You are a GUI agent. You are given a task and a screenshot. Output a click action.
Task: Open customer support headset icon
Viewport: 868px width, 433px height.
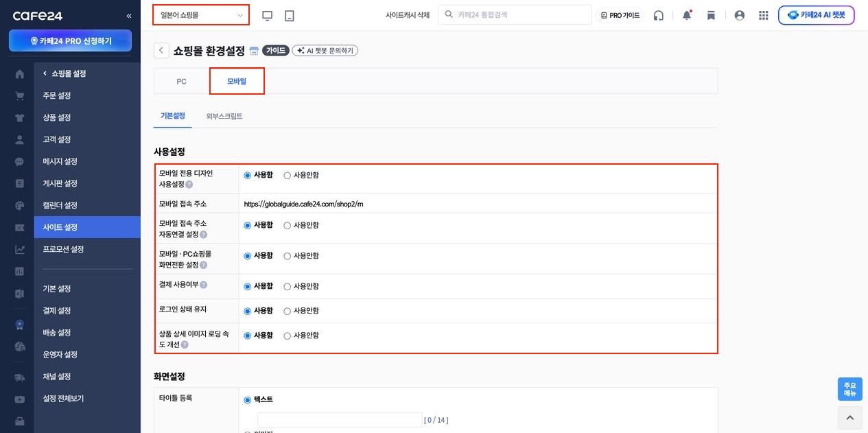(x=659, y=15)
